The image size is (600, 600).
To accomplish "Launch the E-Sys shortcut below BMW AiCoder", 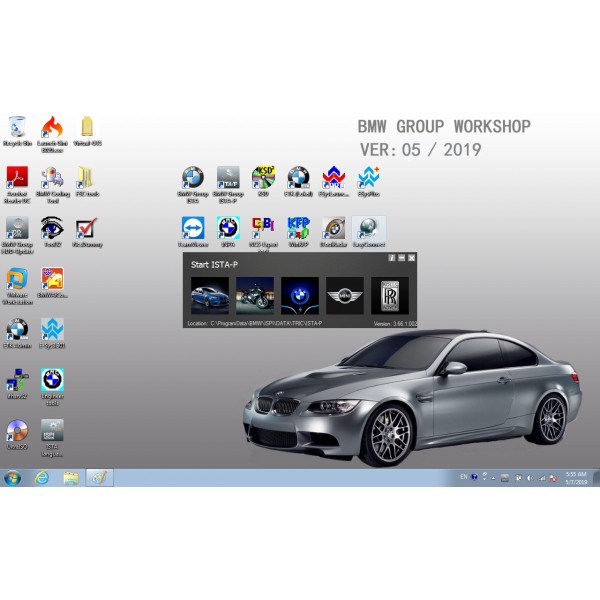I will (x=52, y=333).
